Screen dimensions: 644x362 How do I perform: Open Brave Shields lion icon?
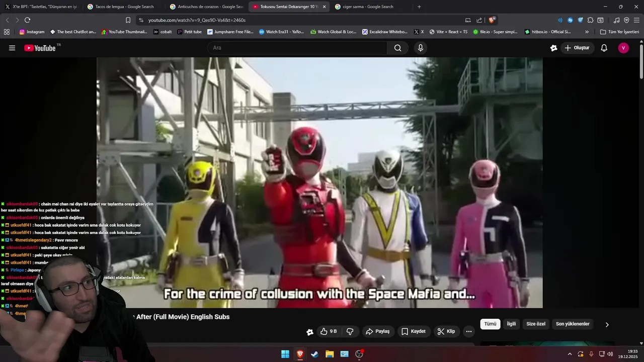492,20
